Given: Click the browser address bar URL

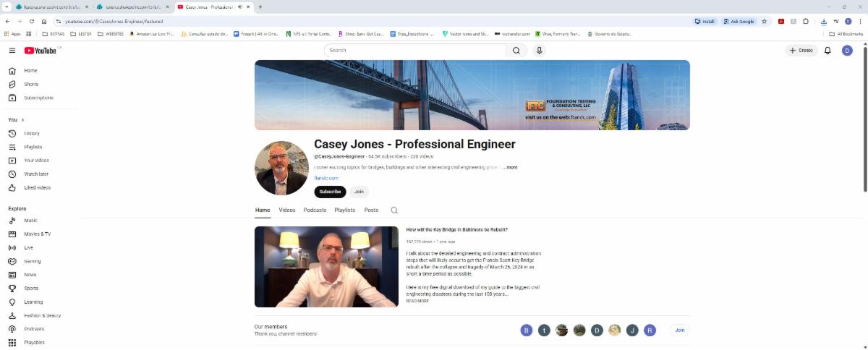Looking at the screenshot, I should coord(114,22).
